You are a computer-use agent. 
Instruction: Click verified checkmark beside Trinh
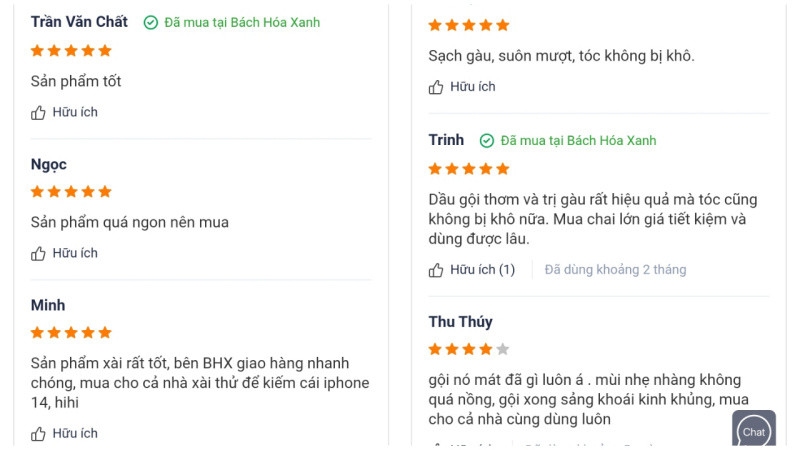pos(487,140)
